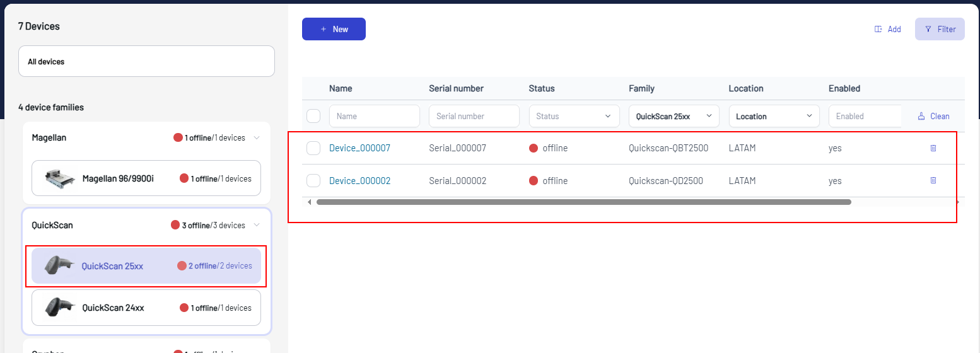980x353 pixels.
Task: Open the Family filter showing QuickScan 25xx
Action: click(674, 116)
